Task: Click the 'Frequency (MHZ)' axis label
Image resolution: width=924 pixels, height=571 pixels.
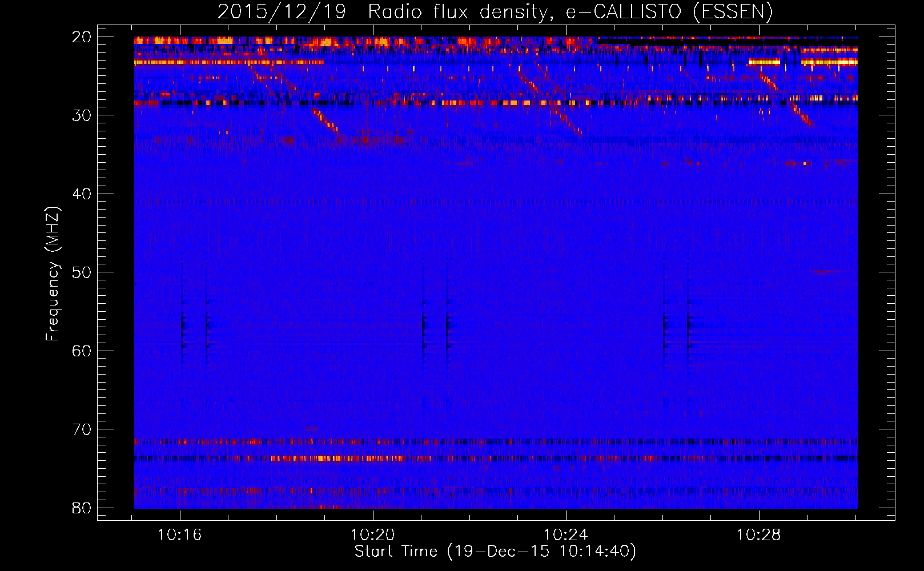Action: tap(53, 274)
